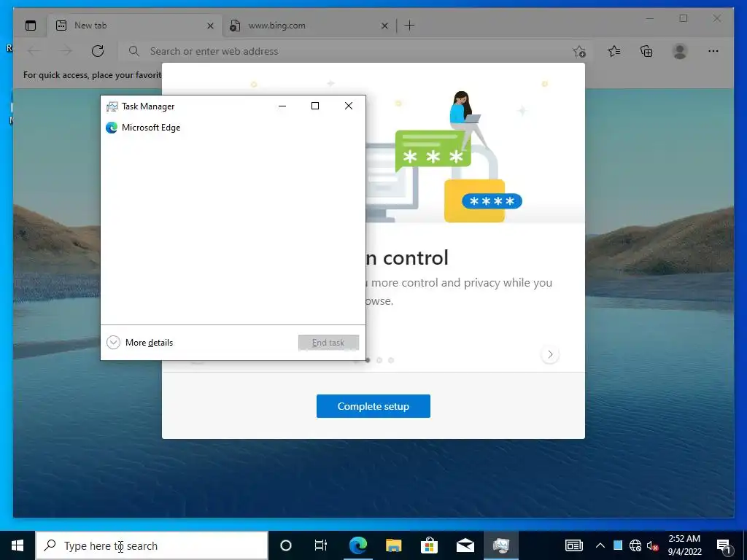
Task: Open Edge tab actions menu icon
Action: pos(31,26)
